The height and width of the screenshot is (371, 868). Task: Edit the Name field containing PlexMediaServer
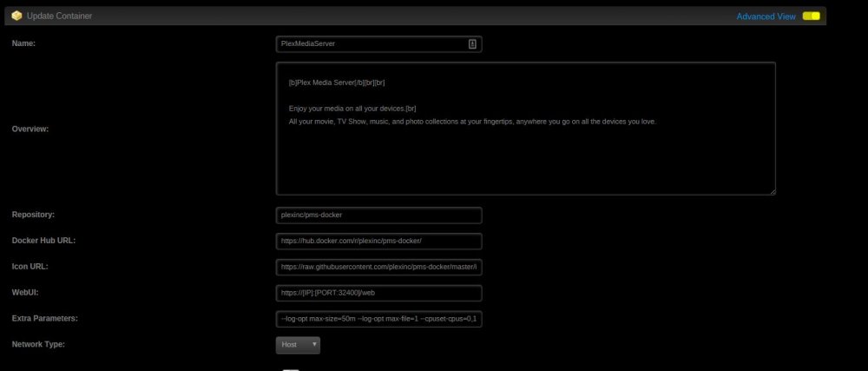tap(378, 44)
